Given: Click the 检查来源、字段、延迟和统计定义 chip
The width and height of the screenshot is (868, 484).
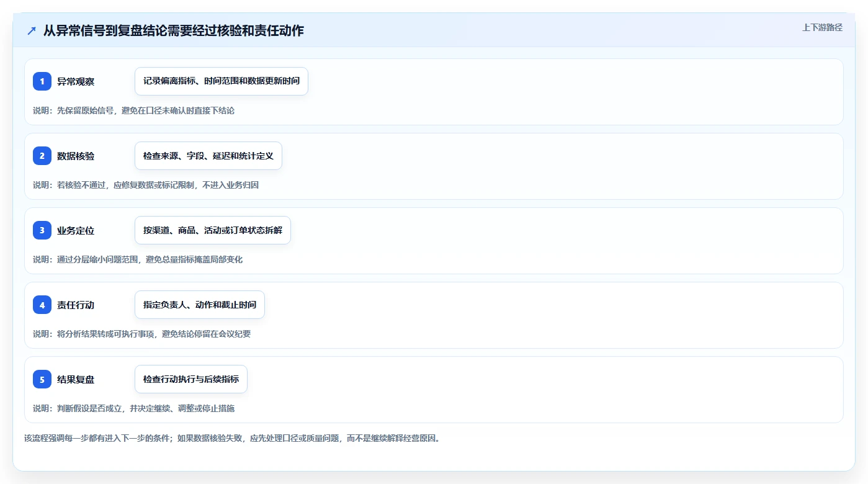Looking at the screenshot, I should pos(208,156).
